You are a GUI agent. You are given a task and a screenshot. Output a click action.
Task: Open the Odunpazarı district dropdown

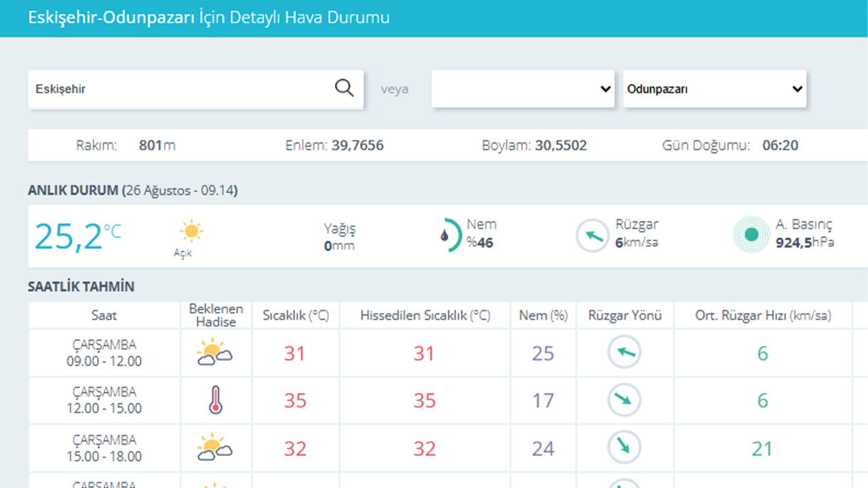pyautogui.click(x=715, y=89)
